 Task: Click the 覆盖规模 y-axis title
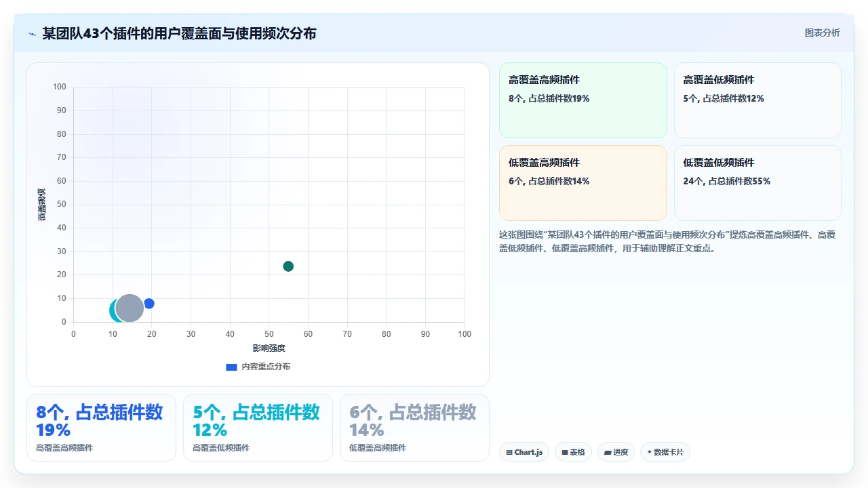[41, 205]
